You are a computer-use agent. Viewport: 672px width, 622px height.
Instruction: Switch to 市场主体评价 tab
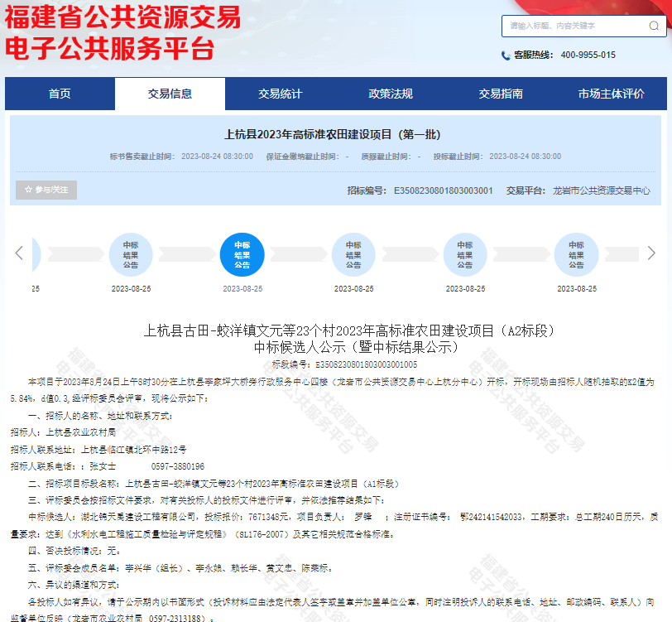611,94
